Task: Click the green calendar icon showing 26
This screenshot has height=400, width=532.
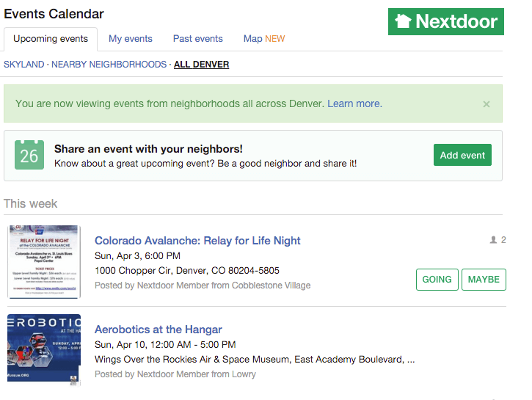Action: point(29,155)
